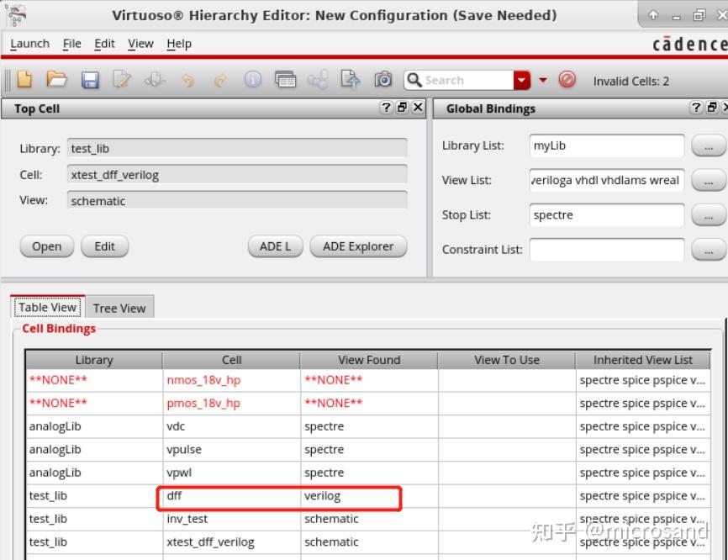Viewport: 728px width, 560px height.
Task: Switch to Tree View tab
Action: pos(119,308)
